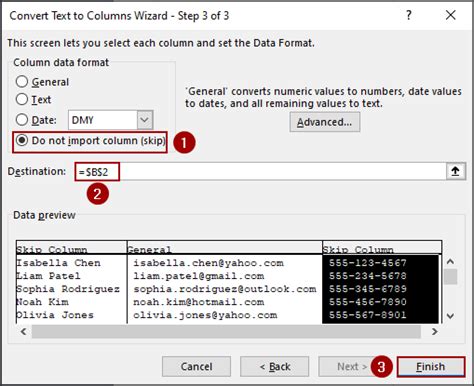
Task: Select the General data format radio button
Action: (x=22, y=82)
